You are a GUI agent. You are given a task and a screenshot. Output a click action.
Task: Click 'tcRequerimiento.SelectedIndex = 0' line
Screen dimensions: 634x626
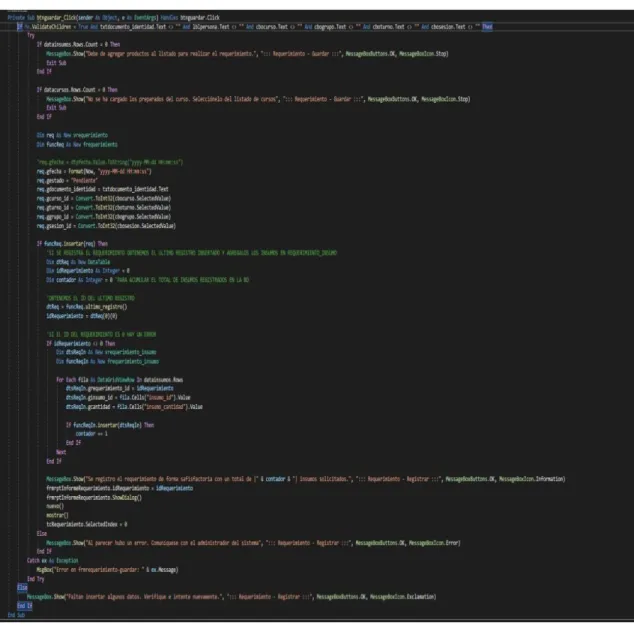(x=87, y=524)
